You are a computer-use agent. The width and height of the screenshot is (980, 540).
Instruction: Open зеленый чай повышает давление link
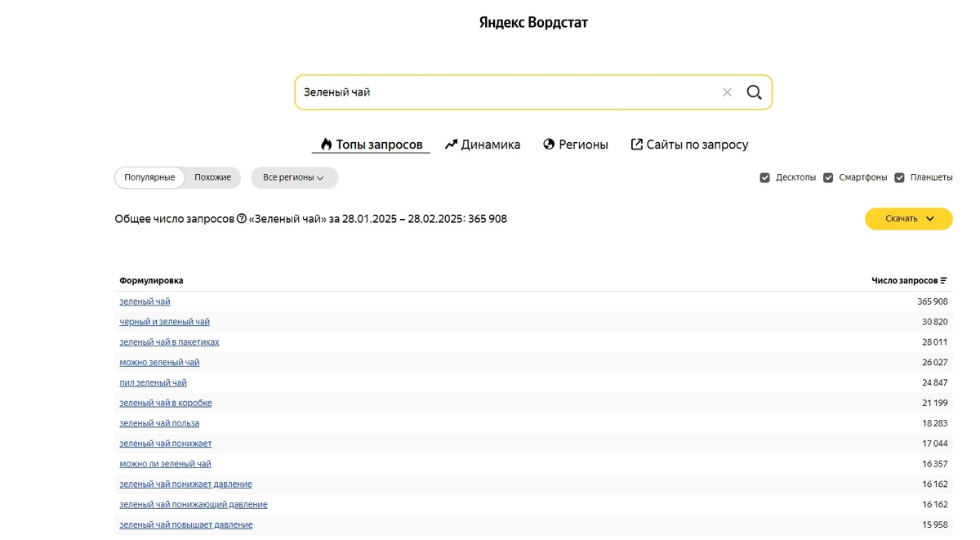pos(186,524)
